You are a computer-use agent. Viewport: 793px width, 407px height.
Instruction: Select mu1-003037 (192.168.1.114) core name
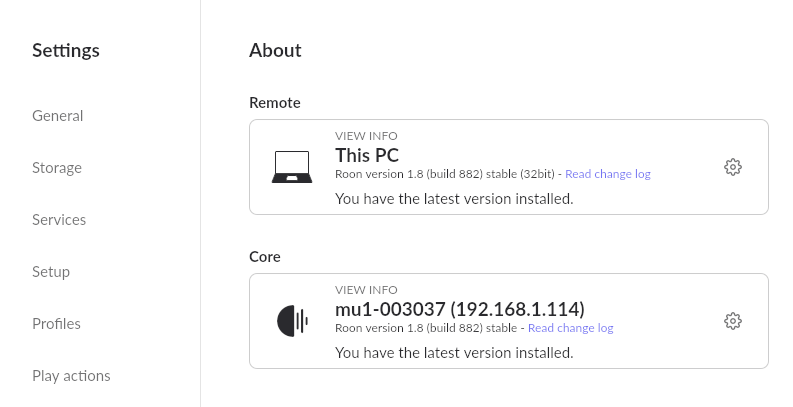click(x=460, y=309)
